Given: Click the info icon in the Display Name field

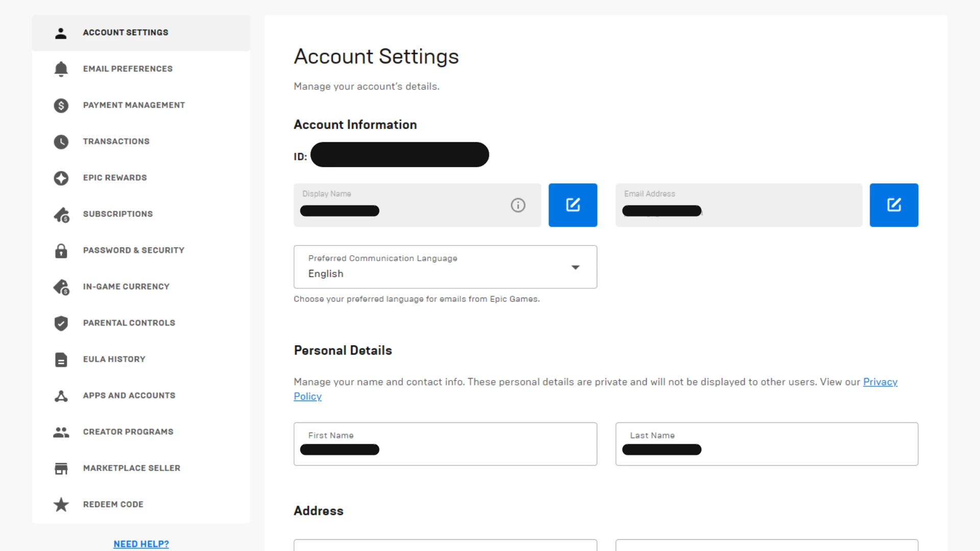Looking at the screenshot, I should 518,205.
